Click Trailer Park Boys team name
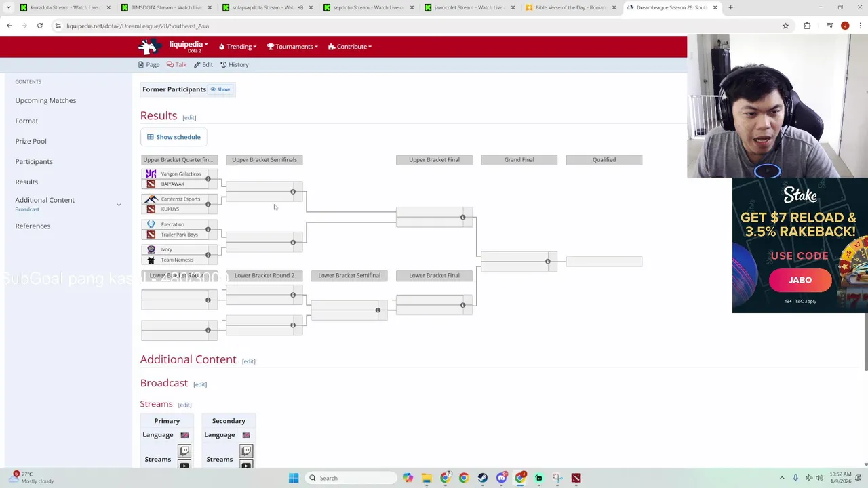Image resolution: width=868 pixels, height=488 pixels. click(180, 235)
